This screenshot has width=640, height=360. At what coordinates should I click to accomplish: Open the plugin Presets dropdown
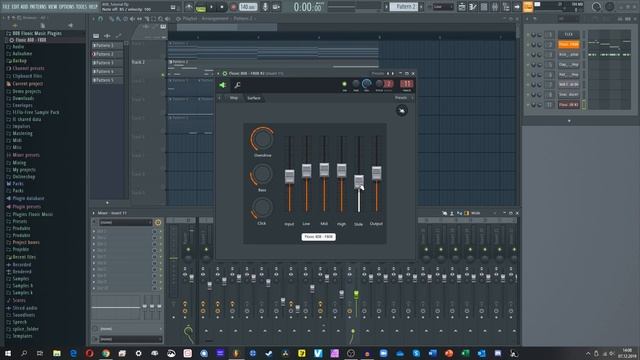[401, 98]
